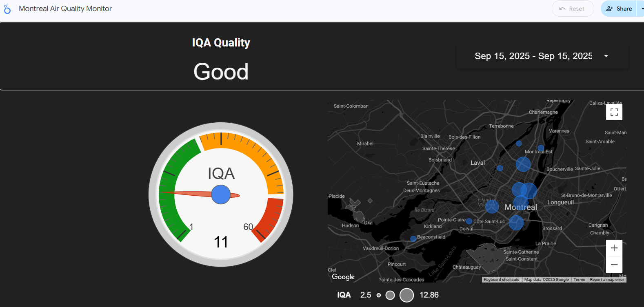Open the Keyboard shortcuts link
This screenshot has width=644, height=307.
(x=502, y=280)
